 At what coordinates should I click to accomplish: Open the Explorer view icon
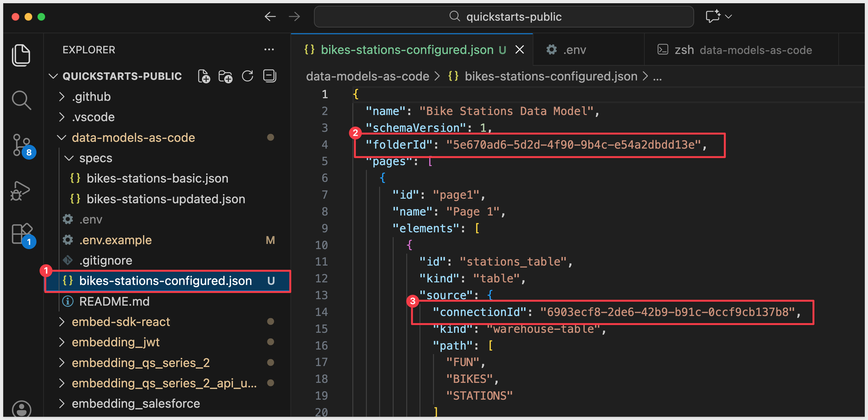coord(21,55)
